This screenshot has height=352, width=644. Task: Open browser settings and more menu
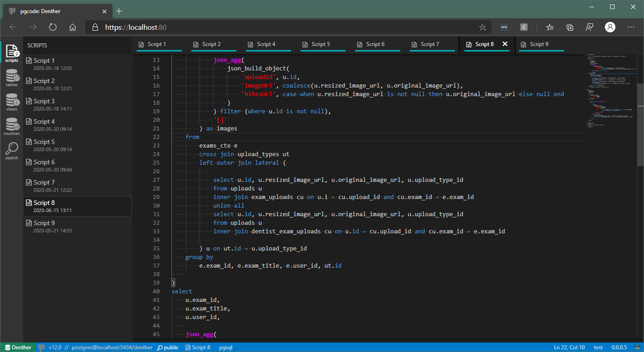click(630, 27)
